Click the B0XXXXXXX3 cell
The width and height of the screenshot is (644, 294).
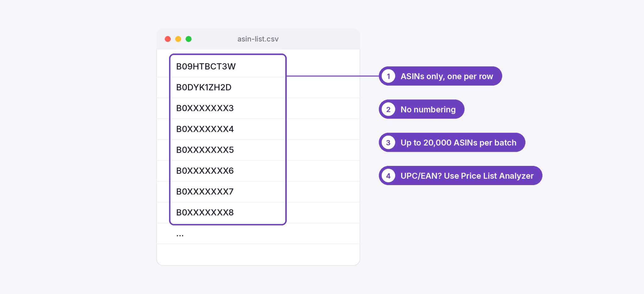pyautogui.click(x=258, y=108)
